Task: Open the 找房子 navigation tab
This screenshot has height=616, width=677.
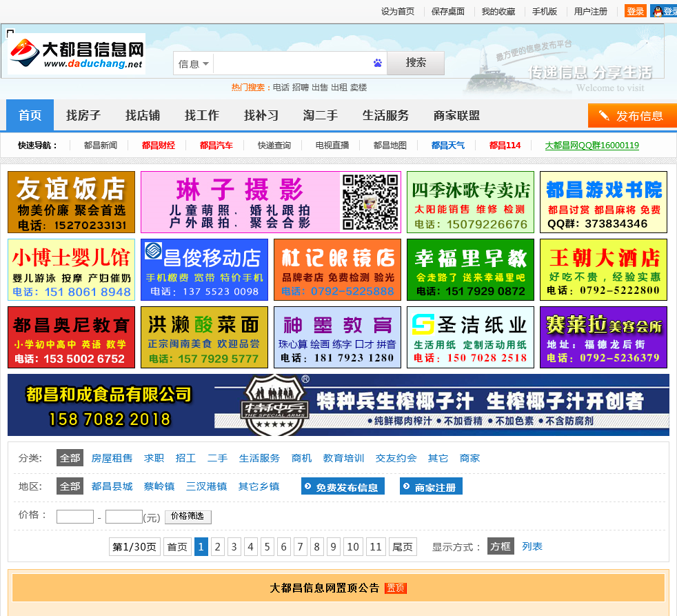Action: pos(83,115)
